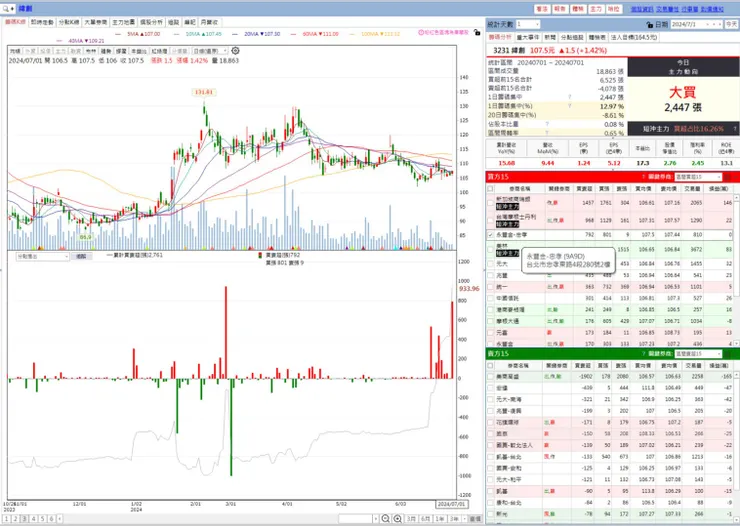740x526 pixels.
Task: Click the 報告 button in top bar
Action: point(560,9)
